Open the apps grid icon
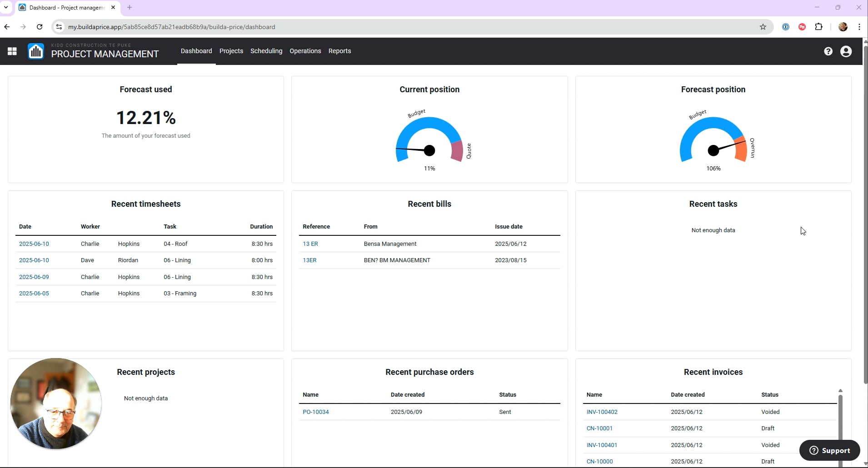 click(x=11, y=51)
